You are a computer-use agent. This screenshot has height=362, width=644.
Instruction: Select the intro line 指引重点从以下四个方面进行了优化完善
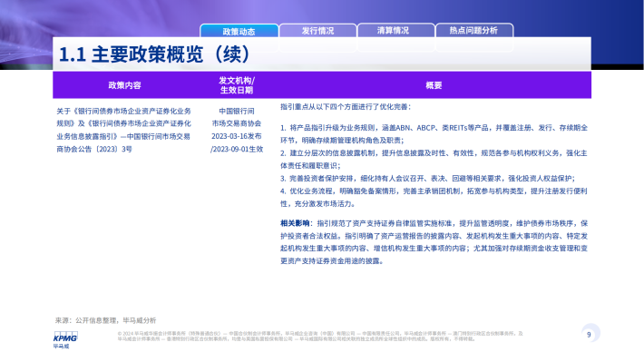(x=346, y=107)
